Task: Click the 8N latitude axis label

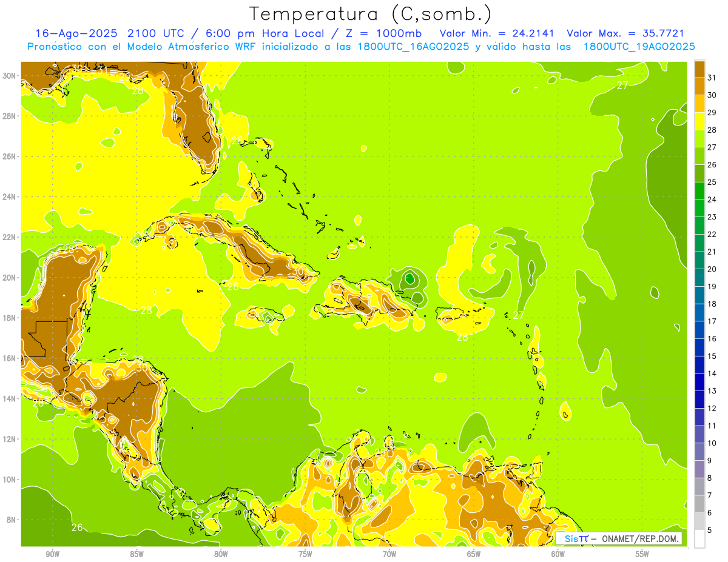Action: click(x=11, y=520)
